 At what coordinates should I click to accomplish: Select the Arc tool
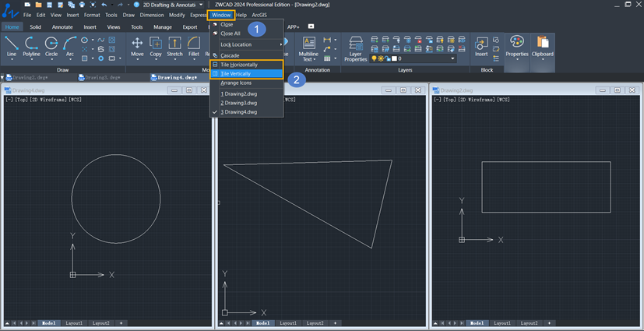coord(70,45)
